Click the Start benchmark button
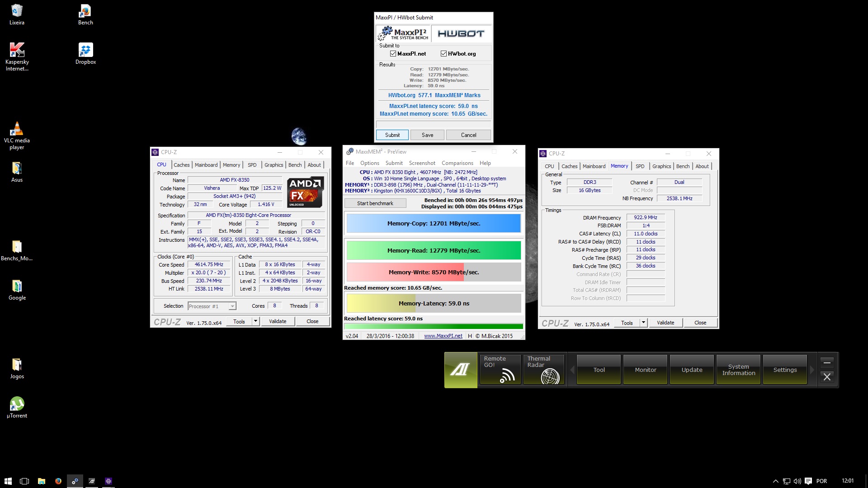The width and height of the screenshot is (868, 488). 375,203
